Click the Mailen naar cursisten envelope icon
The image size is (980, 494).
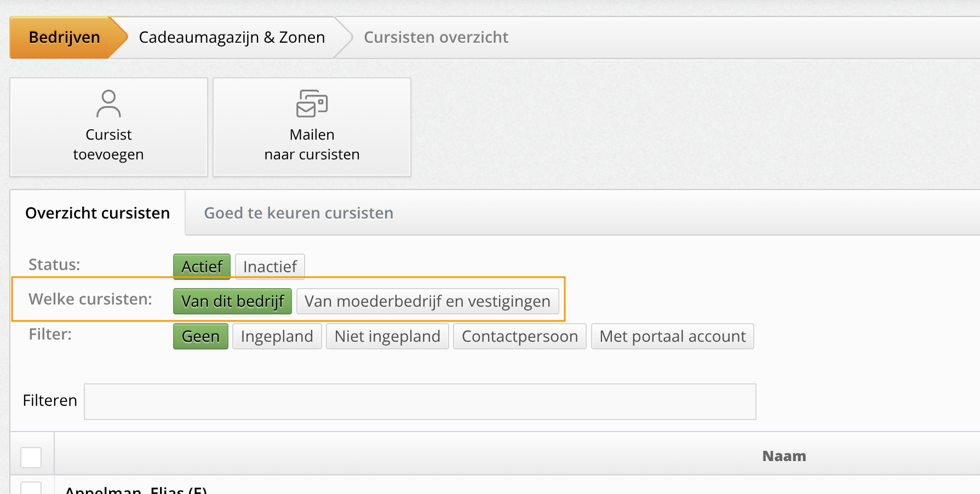[312, 104]
